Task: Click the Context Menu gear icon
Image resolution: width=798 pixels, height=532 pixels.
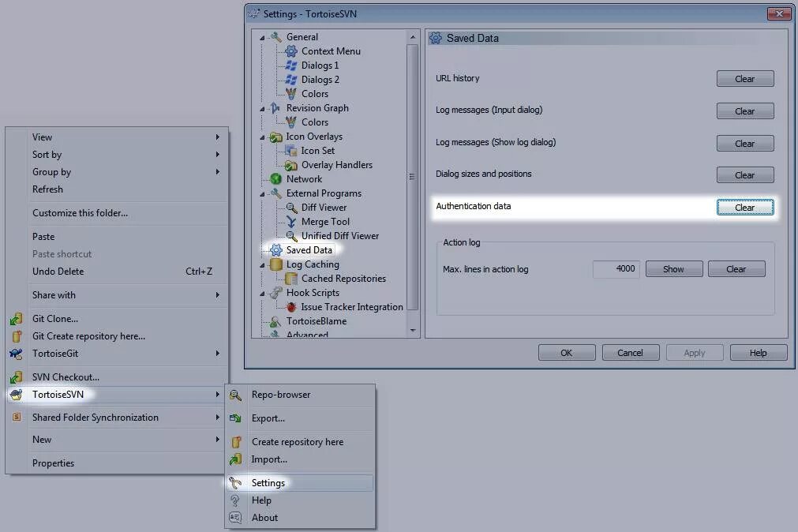Action: (291, 51)
